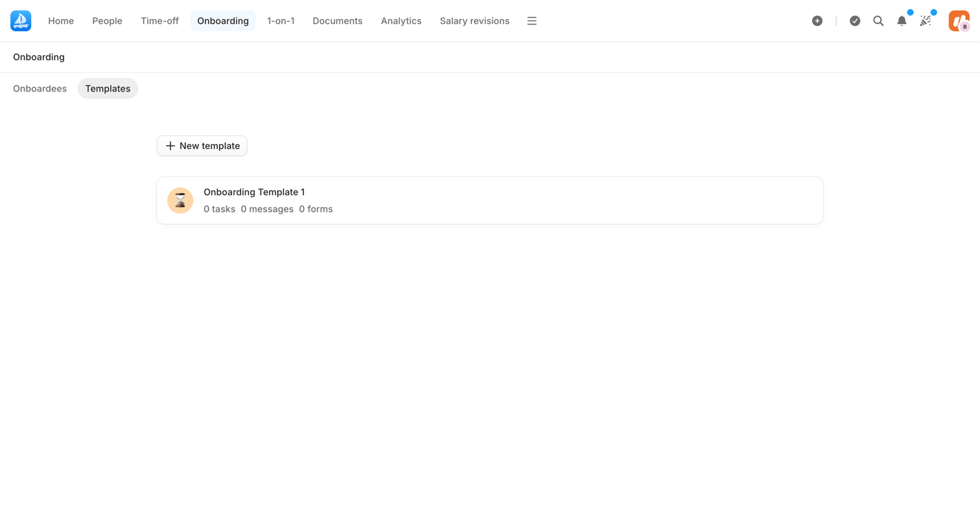This screenshot has height=528, width=980.
Task: Select the Templates tab
Action: tap(108, 89)
